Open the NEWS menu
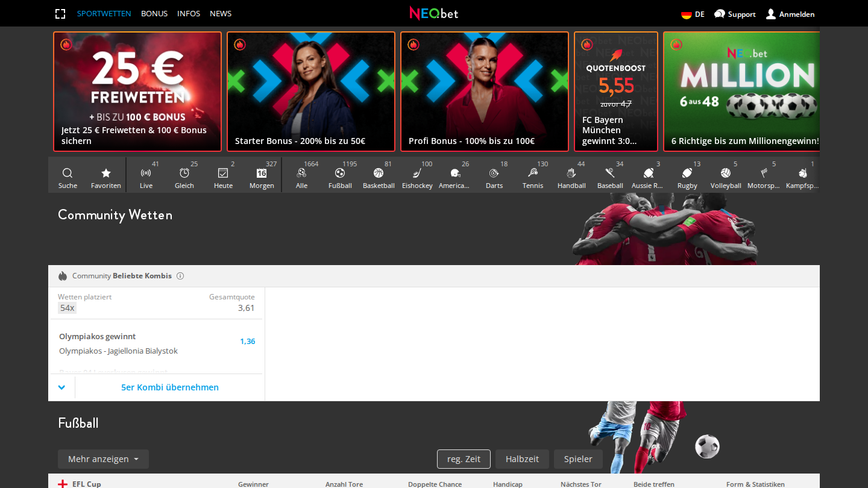Image resolution: width=868 pixels, height=488 pixels. point(221,13)
